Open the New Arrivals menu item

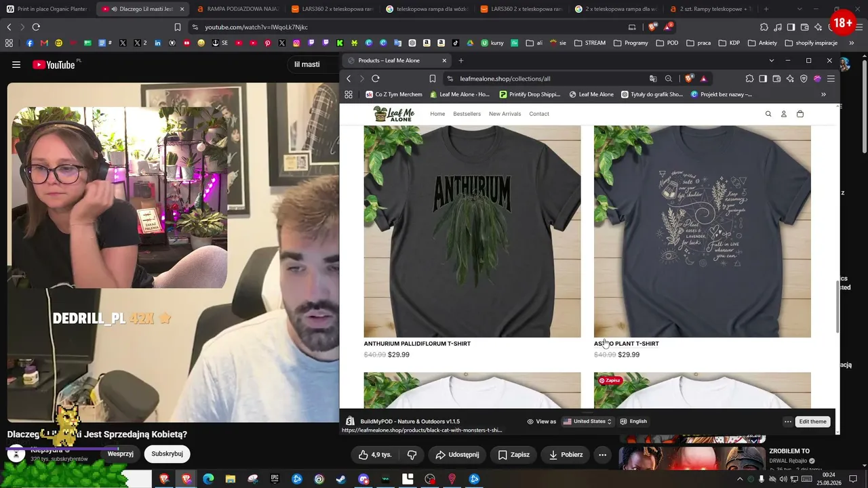coord(505,114)
